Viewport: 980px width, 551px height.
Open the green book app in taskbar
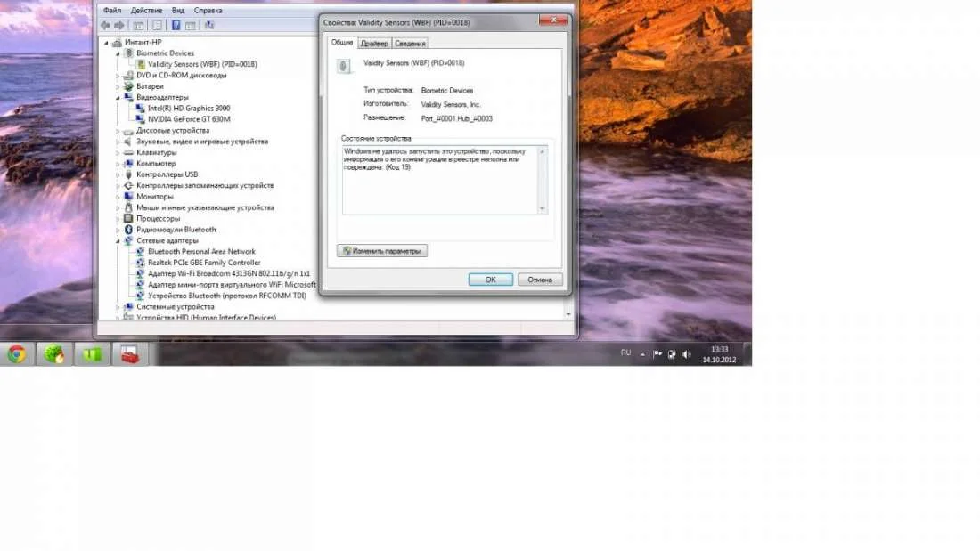click(x=93, y=354)
